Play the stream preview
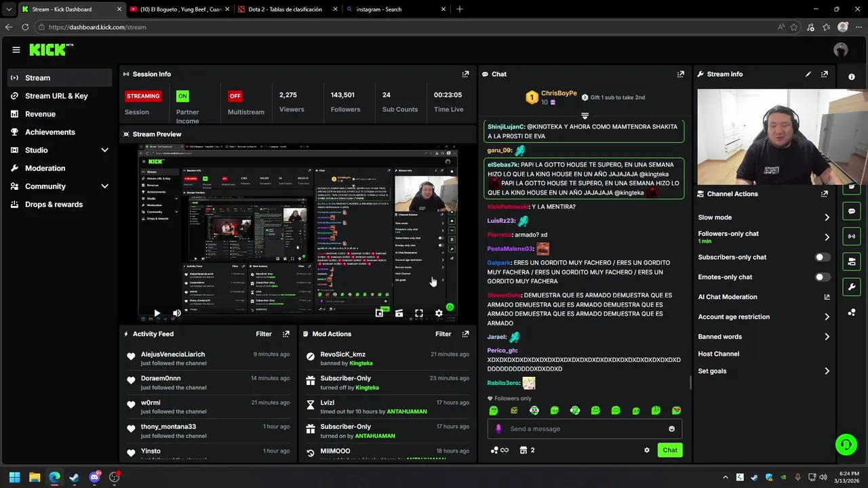Image resolution: width=868 pixels, height=488 pixels. point(157,313)
